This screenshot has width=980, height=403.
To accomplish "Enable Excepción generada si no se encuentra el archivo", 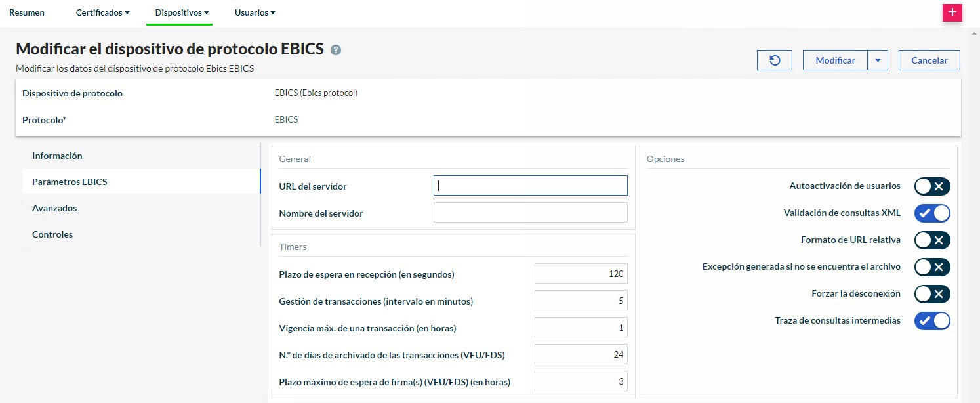I will point(932,267).
